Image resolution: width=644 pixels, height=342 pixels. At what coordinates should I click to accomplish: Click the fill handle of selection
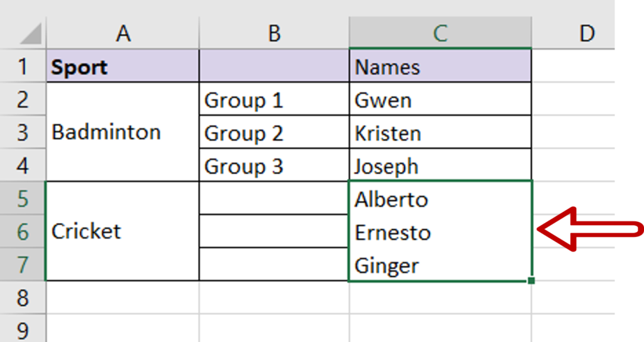[531, 280]
